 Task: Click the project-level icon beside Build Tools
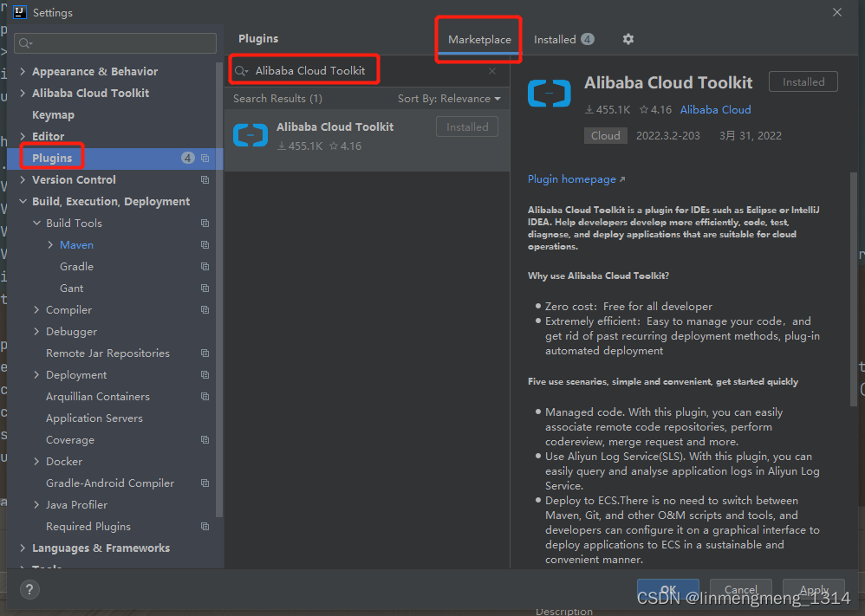click(205, 224)
